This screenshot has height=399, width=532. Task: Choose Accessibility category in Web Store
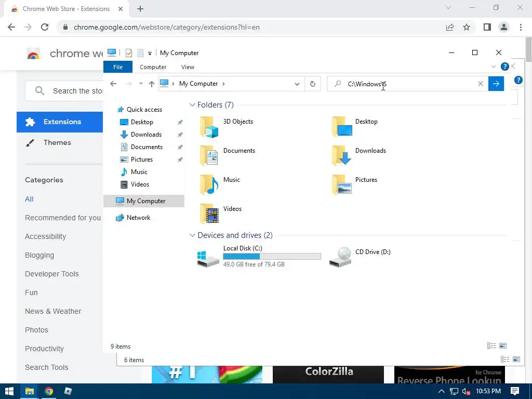[46, 236]
